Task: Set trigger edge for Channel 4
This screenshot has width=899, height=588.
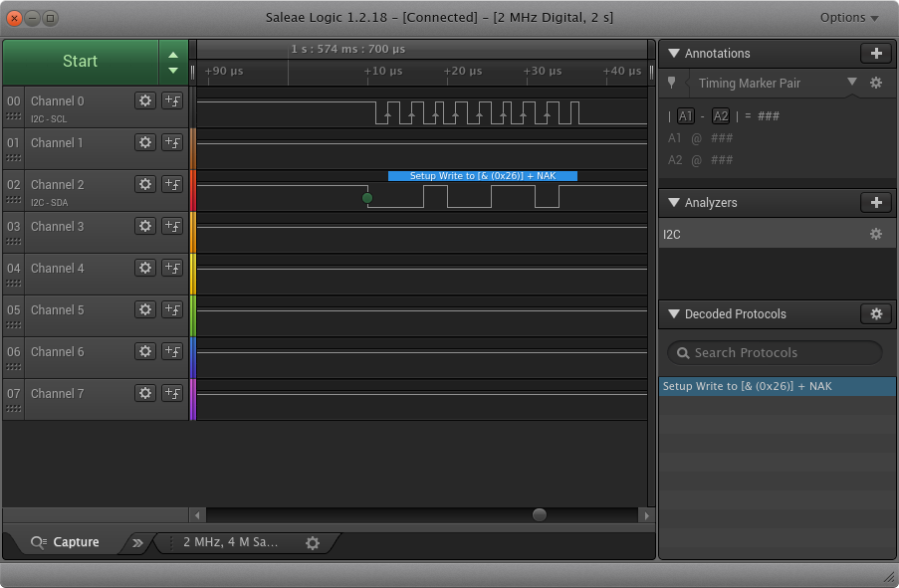Action: click(x=172, y=269)
